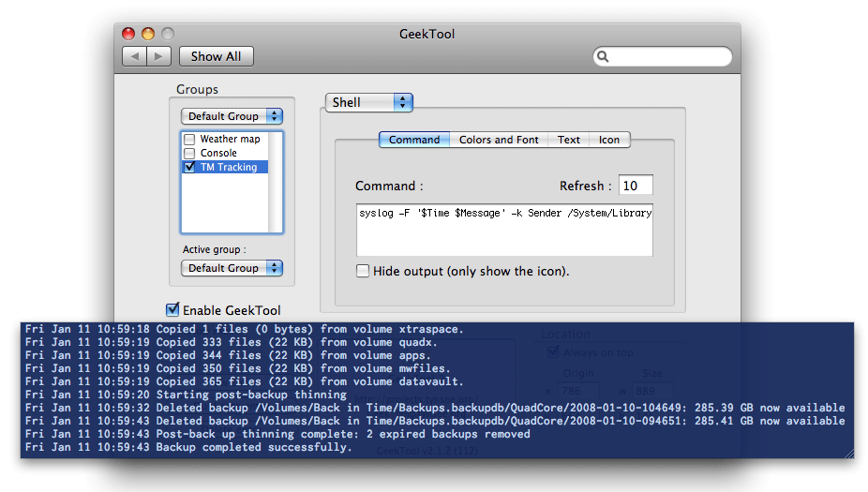Screen dimensions: 868x492
Task: Switch to the Colors and Font tab
Action: tap(499, 140)
